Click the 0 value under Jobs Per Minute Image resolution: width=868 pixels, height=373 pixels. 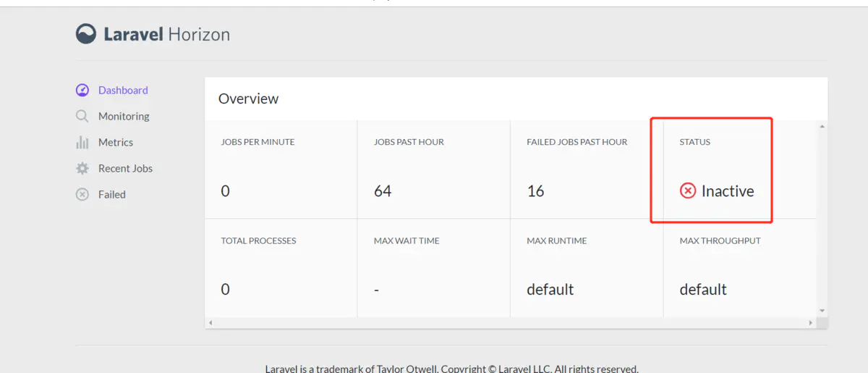pyautogui.click(x=225, y=191)
